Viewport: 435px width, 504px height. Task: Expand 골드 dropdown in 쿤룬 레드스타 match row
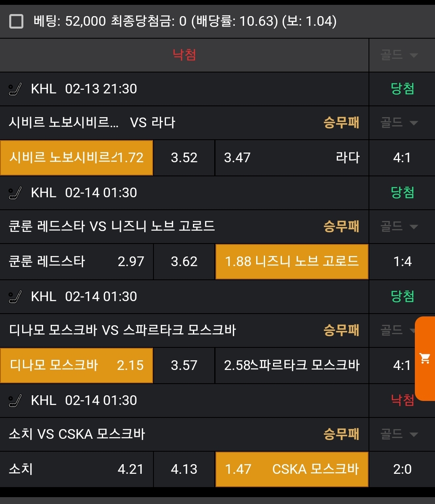point(399,227)
